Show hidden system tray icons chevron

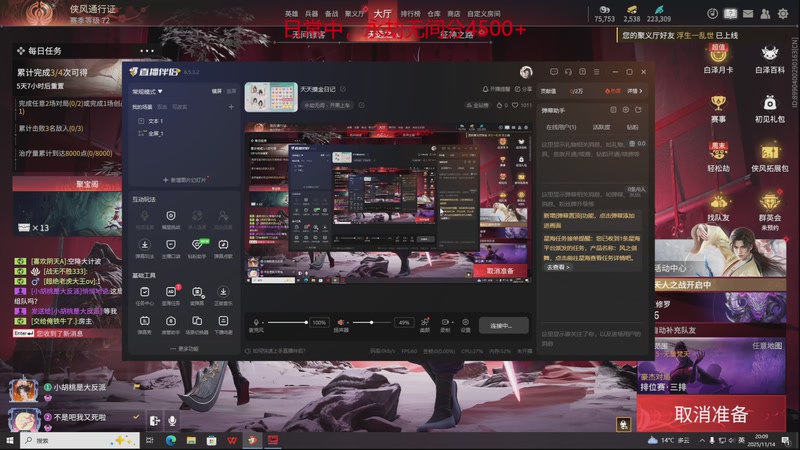(x=703, y=440)
